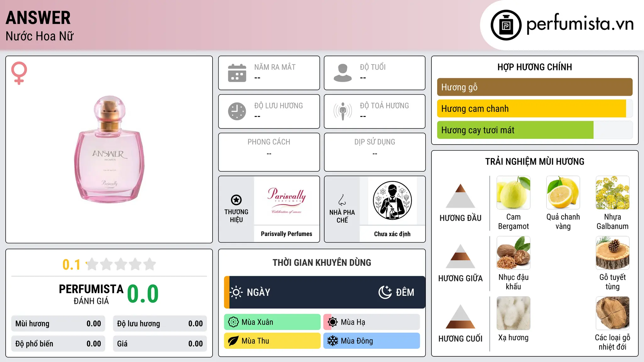
Task: Click the Độ phổ biến score row
Action: coord(58,344)
